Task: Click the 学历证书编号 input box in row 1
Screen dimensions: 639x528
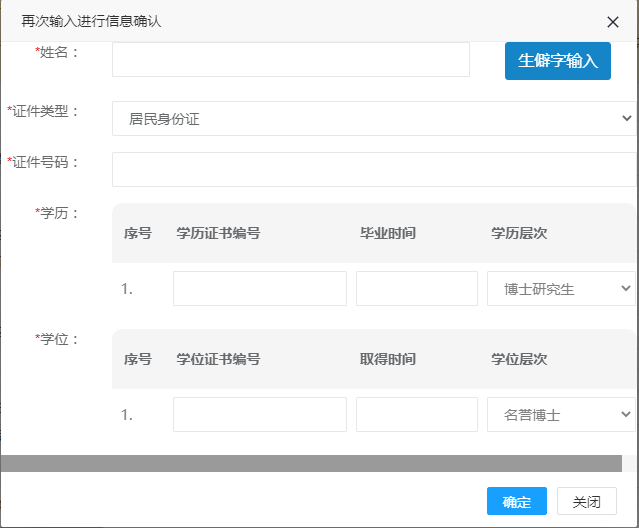Action: click(260, 288)
